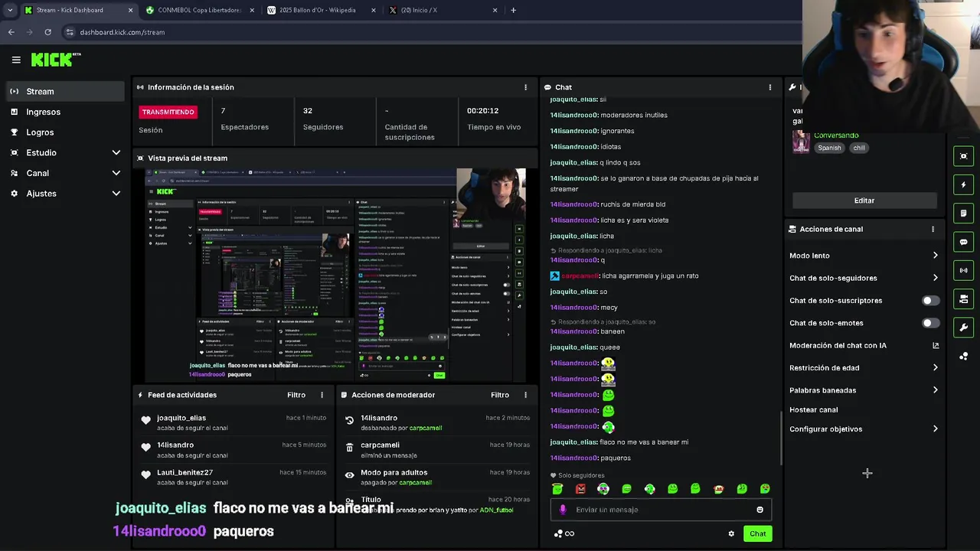
Task: Click the broadcast signal icon in right toolbar
Action: click(963, 270)
